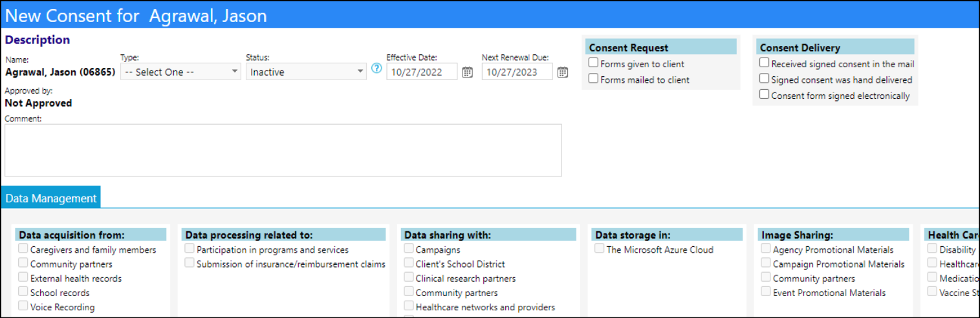Click the Not Approved text
980x318 pixels.
tap(38, 103)
